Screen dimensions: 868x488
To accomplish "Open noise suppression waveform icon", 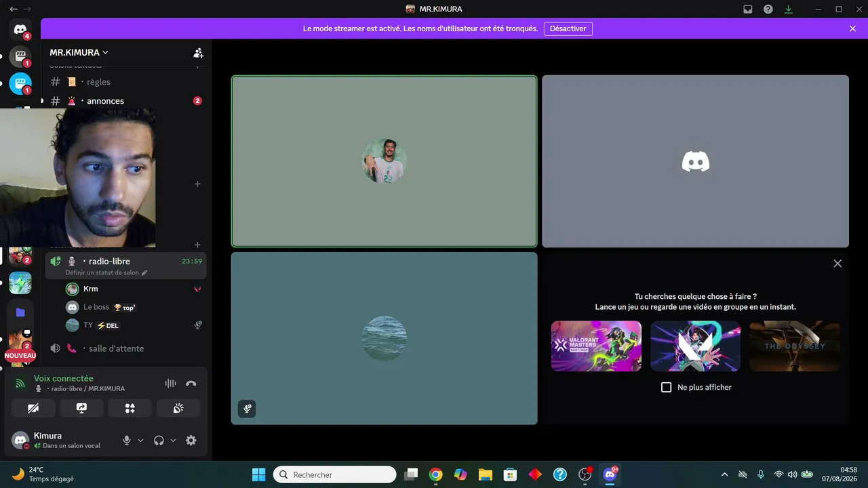I will (170, 384).
